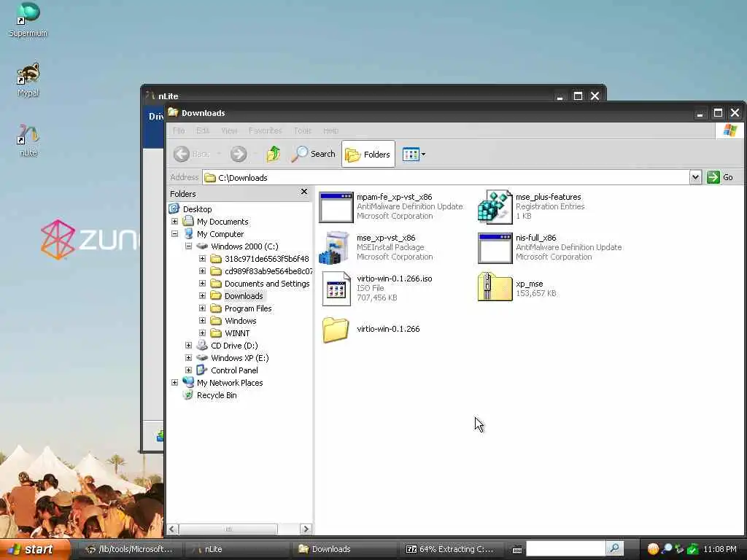The width and height of the screenshot is (747, 560).
Task: Click the Up folder toolbar icon
Action: point(273,154)
